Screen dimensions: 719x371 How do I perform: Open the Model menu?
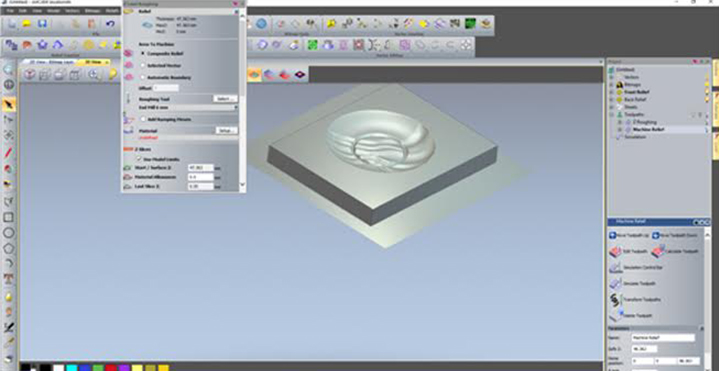54,10
